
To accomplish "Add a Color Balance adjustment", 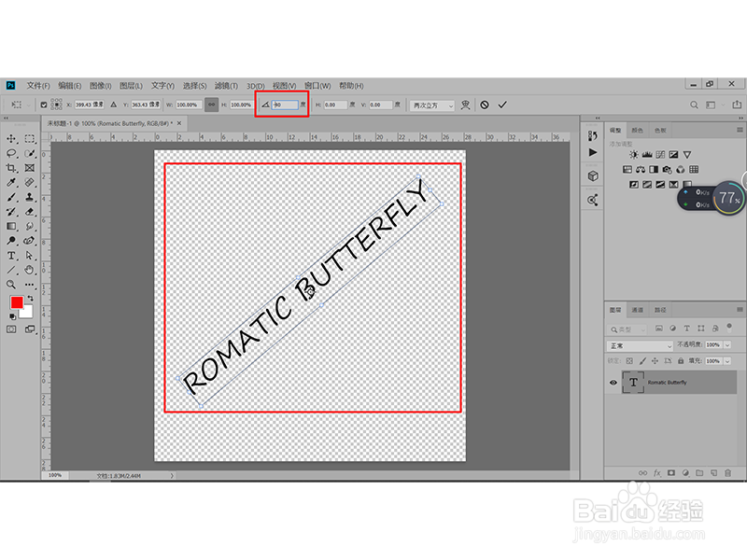I will coord(641,170).
